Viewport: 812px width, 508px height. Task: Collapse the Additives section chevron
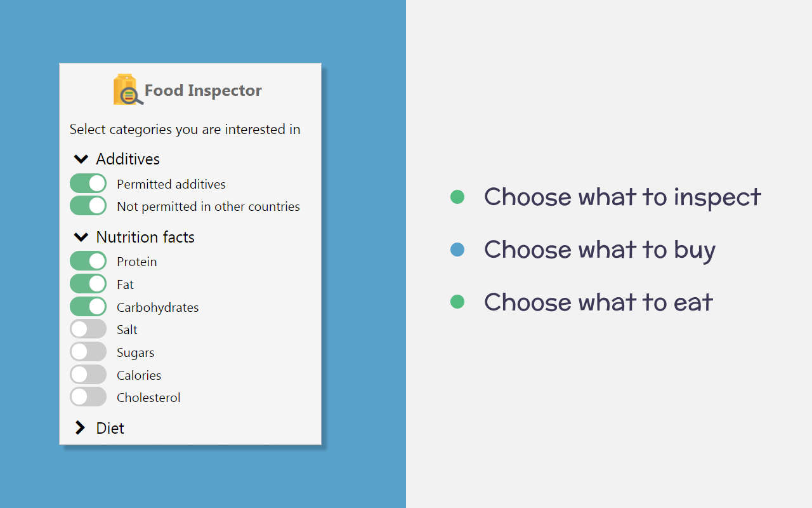(x=81, y=159)
